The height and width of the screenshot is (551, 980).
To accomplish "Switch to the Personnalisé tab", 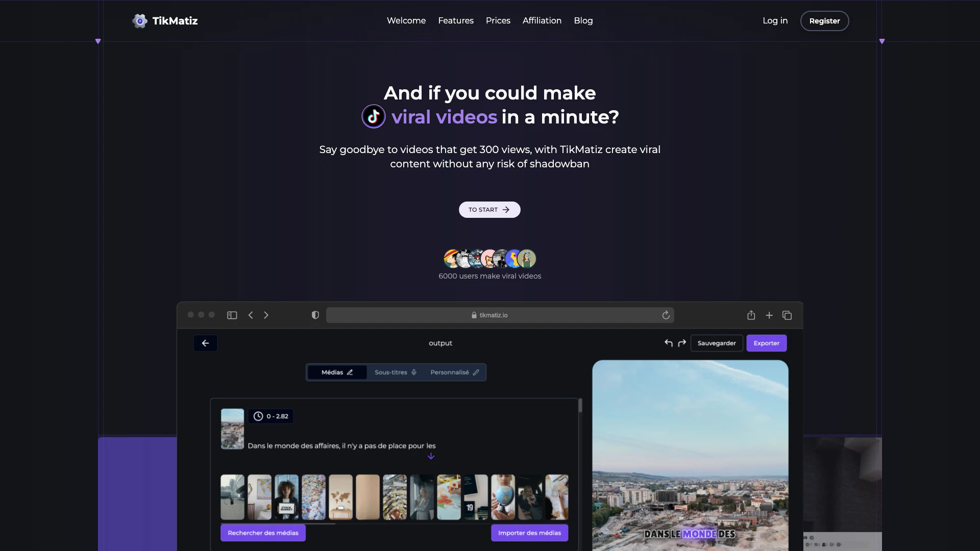I will pyautogui.click(x=454, y=372).
